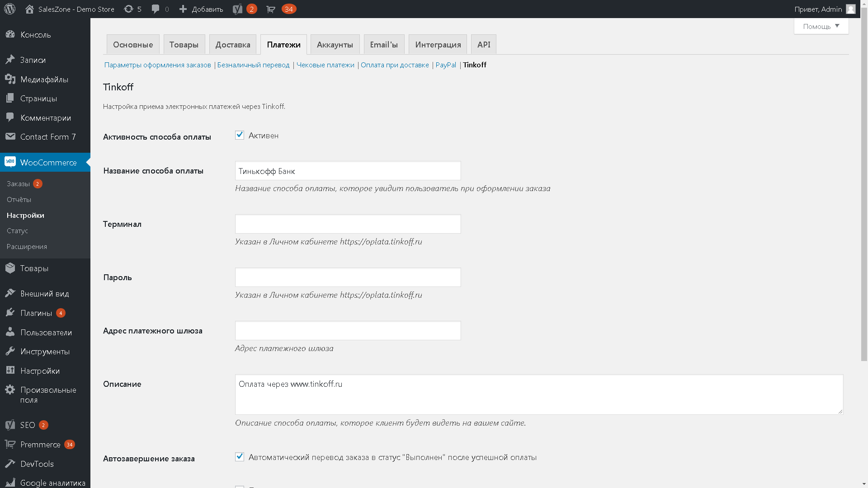Click the Медиафайлы media icon

coord(10,79)
